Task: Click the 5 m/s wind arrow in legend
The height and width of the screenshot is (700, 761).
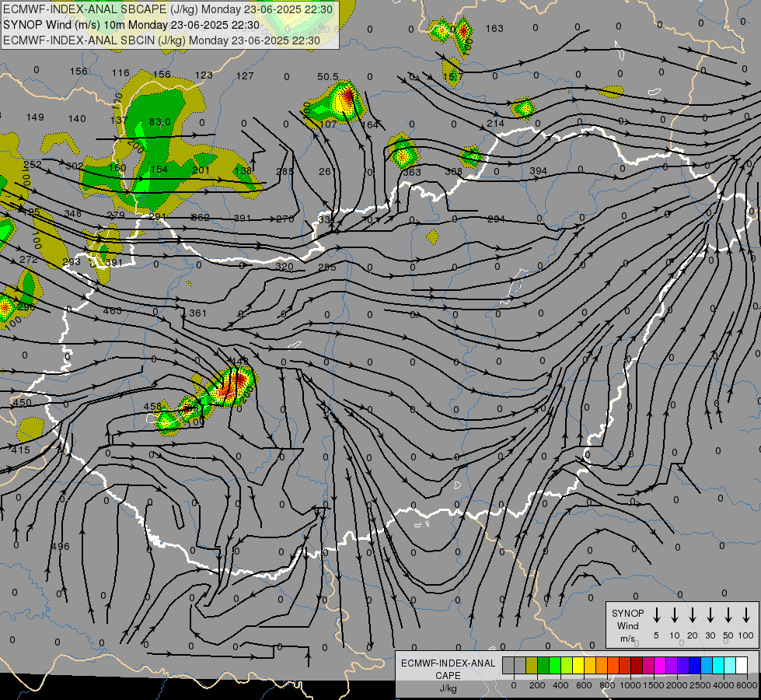Action: [x=656, y=615]
